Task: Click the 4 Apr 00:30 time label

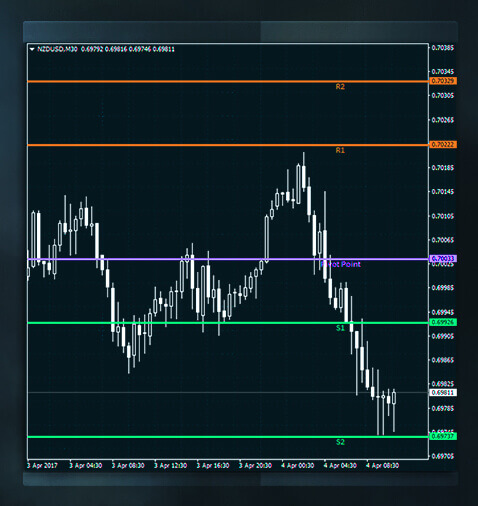Action: (x=298, y=465)
